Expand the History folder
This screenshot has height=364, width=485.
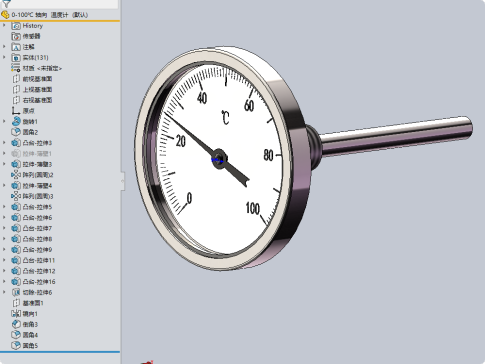4,26
